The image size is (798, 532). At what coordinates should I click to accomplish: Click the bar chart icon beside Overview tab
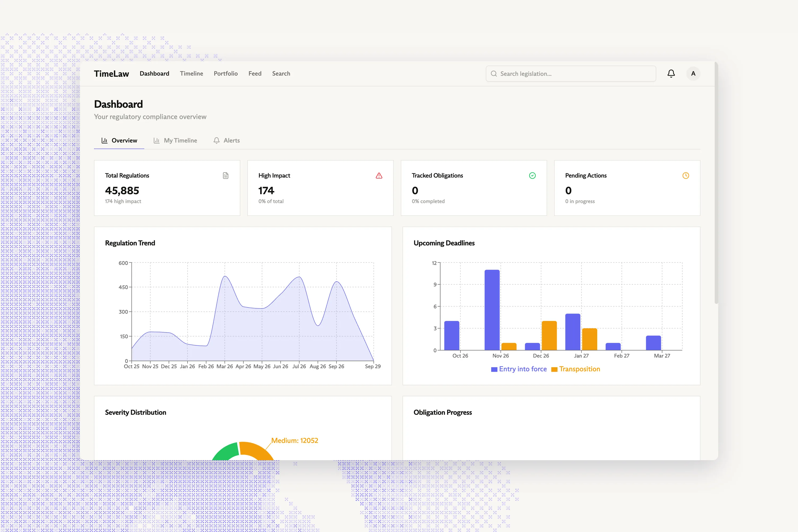click(x=105, y=140)
